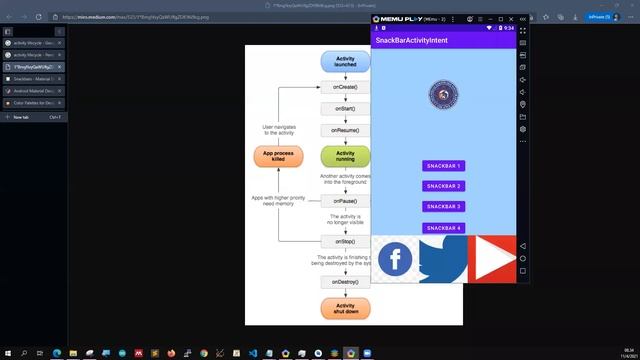640x360 pixels.
Task: Click the browser Back arrow
Action: (x=9, y=17)
